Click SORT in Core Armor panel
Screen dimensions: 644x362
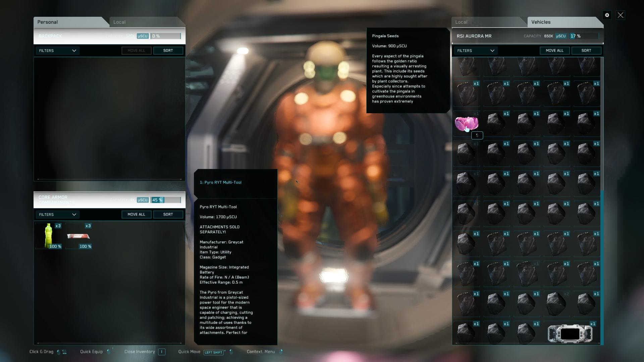point(168,215)
